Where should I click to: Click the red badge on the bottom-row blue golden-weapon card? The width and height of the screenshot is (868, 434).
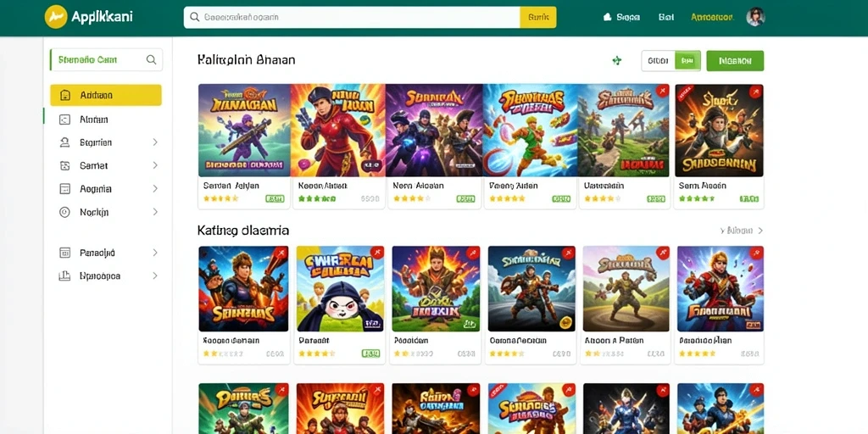[756, 390]
